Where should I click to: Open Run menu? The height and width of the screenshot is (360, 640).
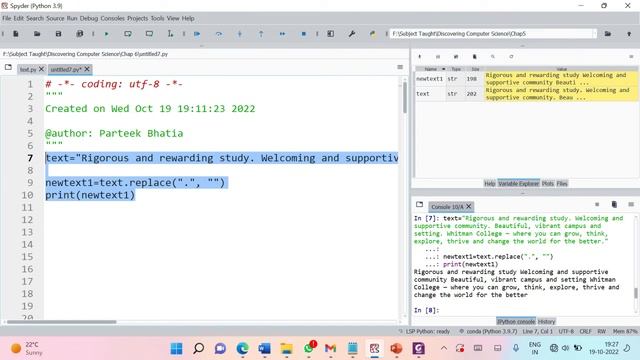coord(72,18)
